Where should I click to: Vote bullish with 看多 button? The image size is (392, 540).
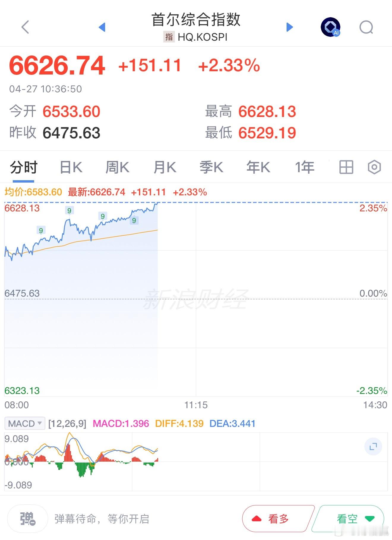278,519
